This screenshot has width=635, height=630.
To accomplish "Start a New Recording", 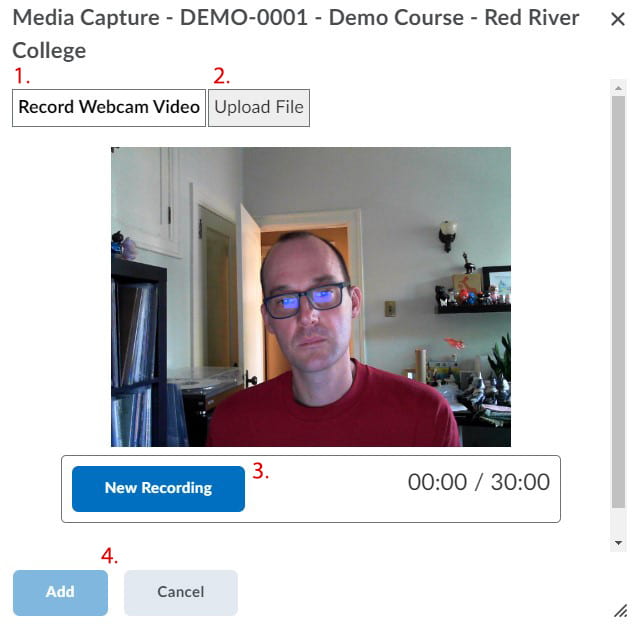I will click(158, 488).
